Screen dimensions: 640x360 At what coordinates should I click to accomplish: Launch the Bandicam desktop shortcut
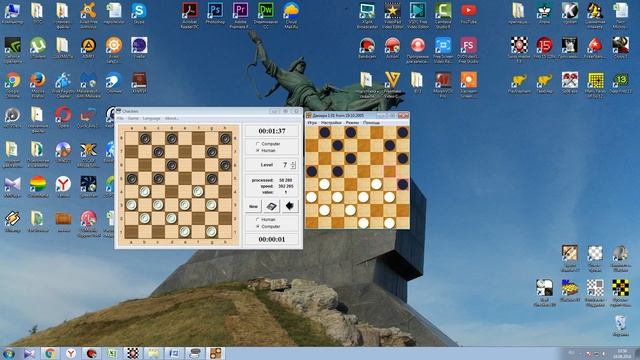click(367, 48)
